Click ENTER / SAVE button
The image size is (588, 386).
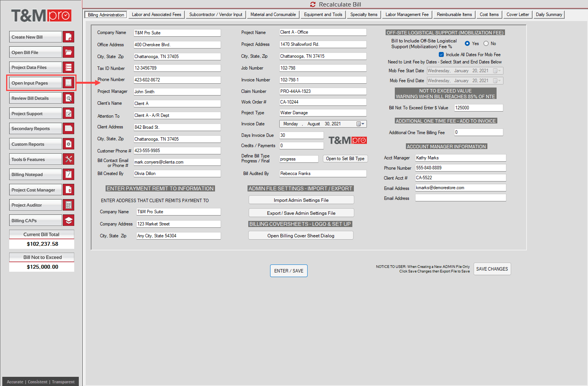click(x=289, y=271)
